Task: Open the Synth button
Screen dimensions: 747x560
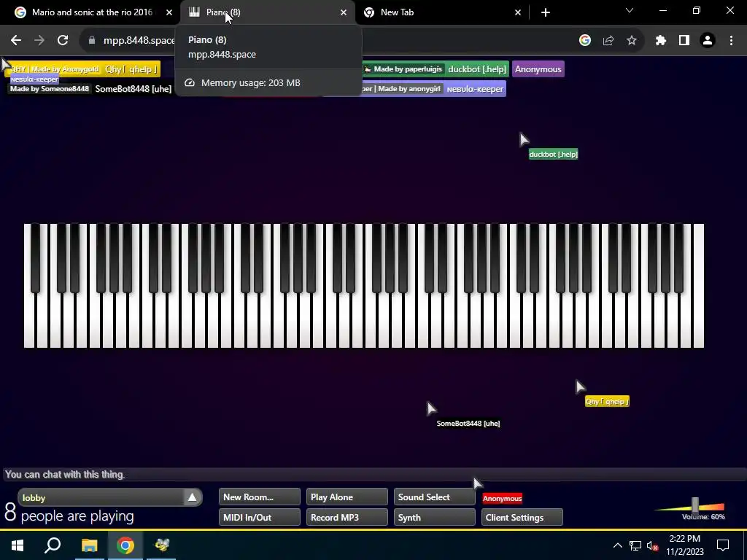Action: 434,517
